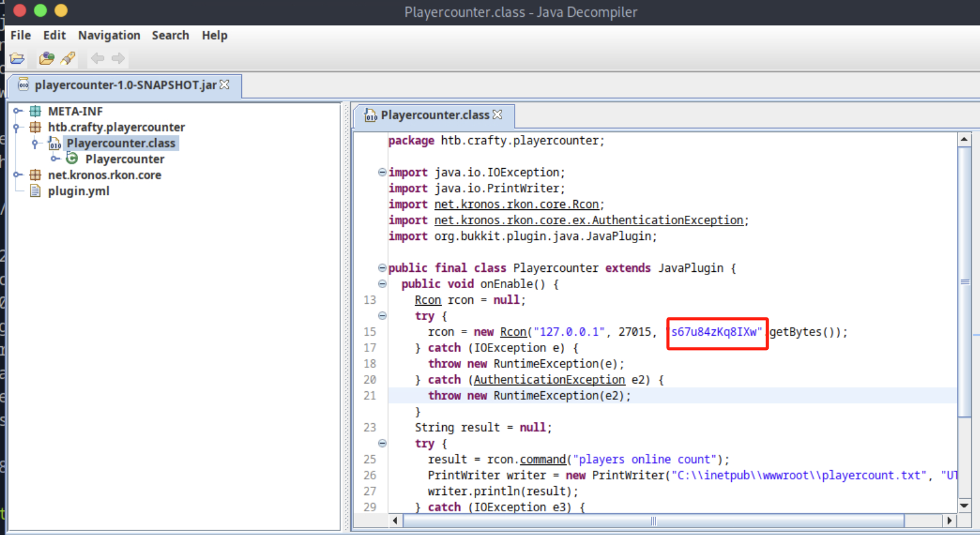
Task: Expand the META-INF folder node
Action: (18, 111)
